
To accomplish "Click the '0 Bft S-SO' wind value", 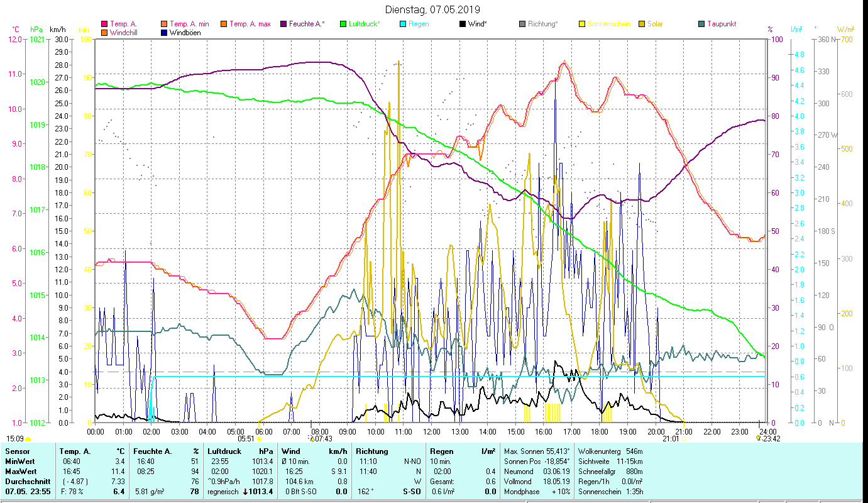I will 302,492.
